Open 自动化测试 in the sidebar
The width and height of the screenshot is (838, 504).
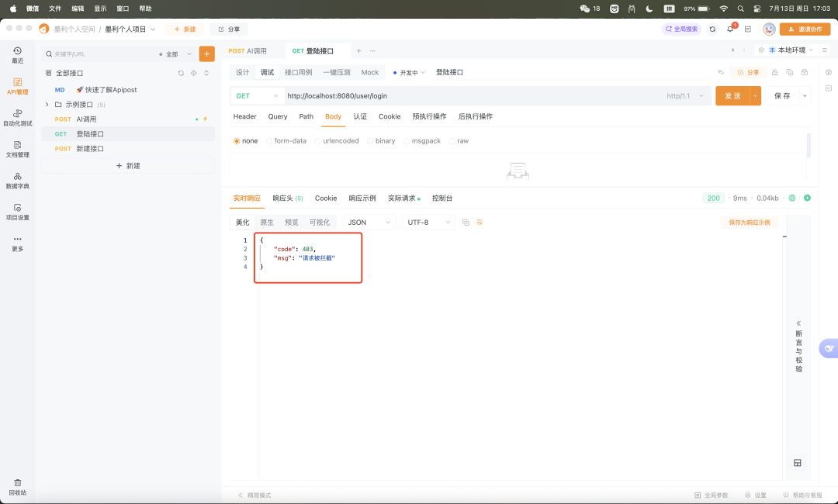18,117
